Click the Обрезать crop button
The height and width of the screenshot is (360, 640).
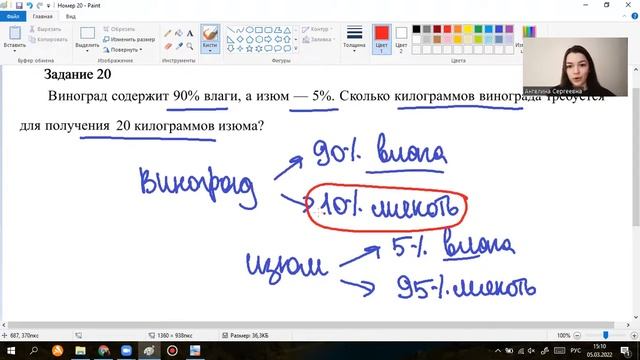pos(119,29)
